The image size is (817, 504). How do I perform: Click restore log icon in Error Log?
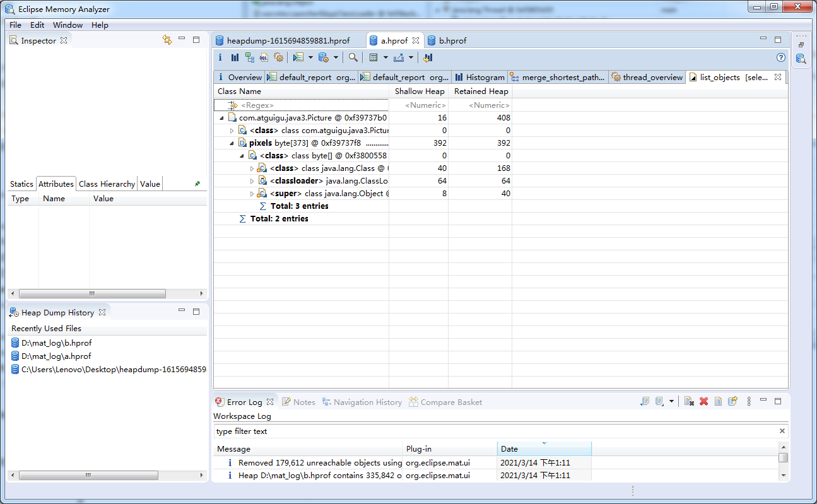pos(732,401)
